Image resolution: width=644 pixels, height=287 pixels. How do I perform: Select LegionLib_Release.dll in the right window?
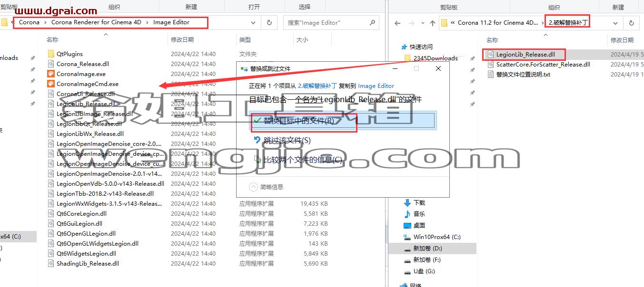[x=525, y=54]
